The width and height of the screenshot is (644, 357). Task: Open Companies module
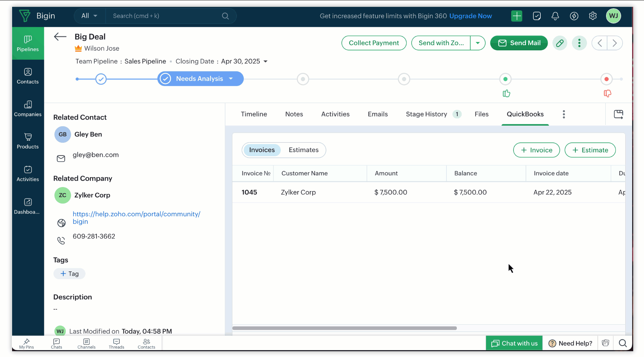pos(28,108)
